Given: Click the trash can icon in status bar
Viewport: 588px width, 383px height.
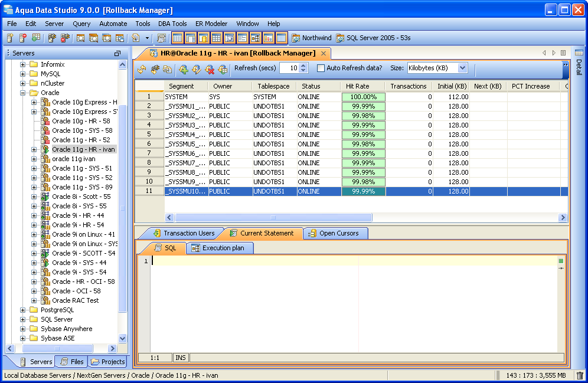Looking at the screenshot, I should click(x=580, y=375).
